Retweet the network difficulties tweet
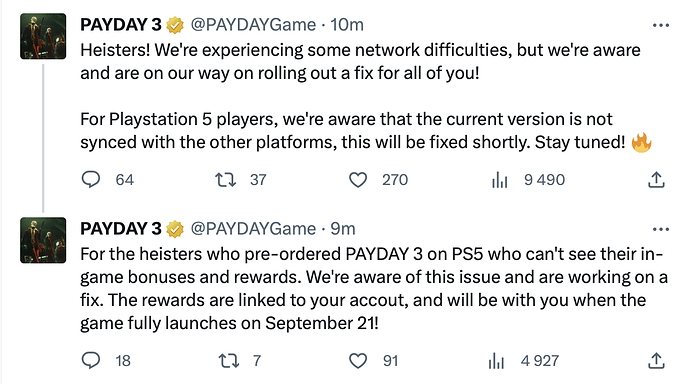 coord(225,179)
